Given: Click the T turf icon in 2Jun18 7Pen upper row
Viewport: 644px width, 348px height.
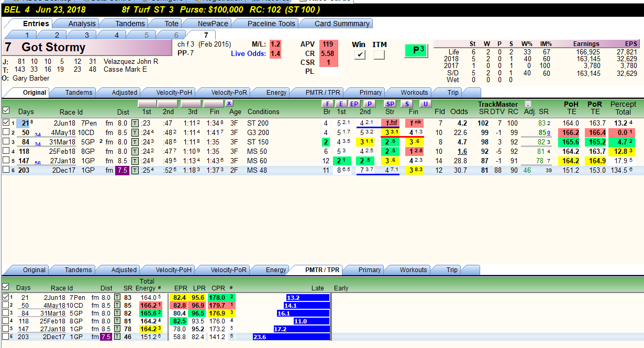Looking at the screenshot, I should (x=135, y=123).
